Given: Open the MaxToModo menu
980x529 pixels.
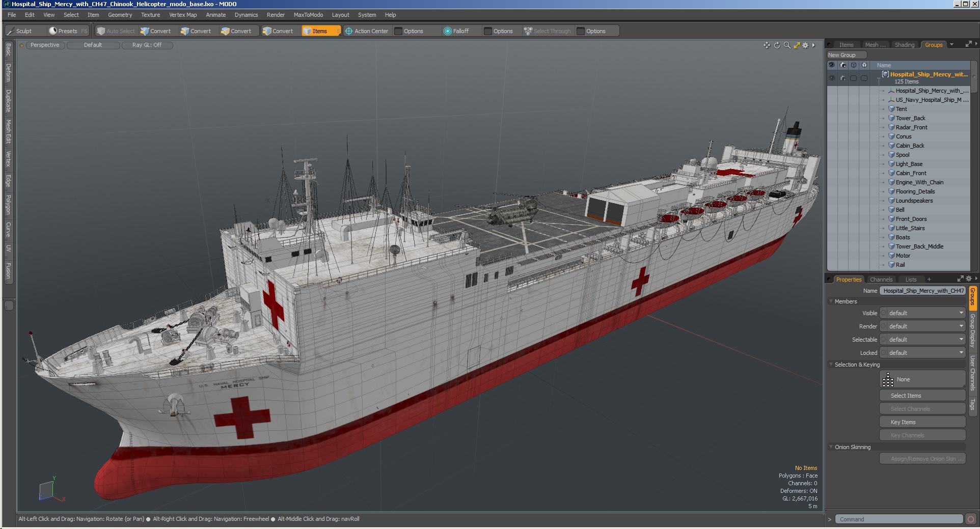Looking at the screenshot, I should [308, 15].
